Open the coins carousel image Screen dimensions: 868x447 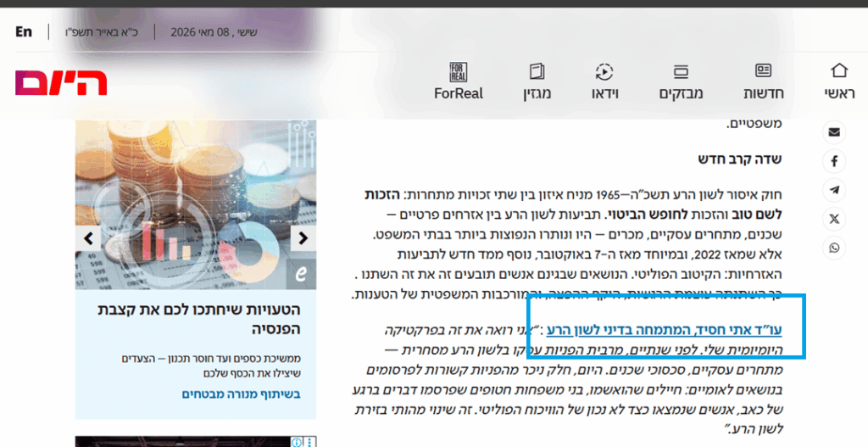[196, 204]
